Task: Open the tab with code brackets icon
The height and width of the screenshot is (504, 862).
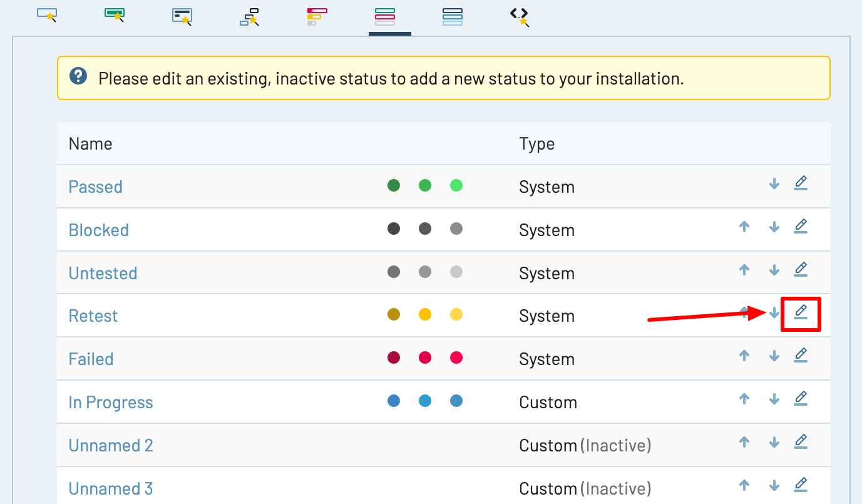Action: point(520,16)
